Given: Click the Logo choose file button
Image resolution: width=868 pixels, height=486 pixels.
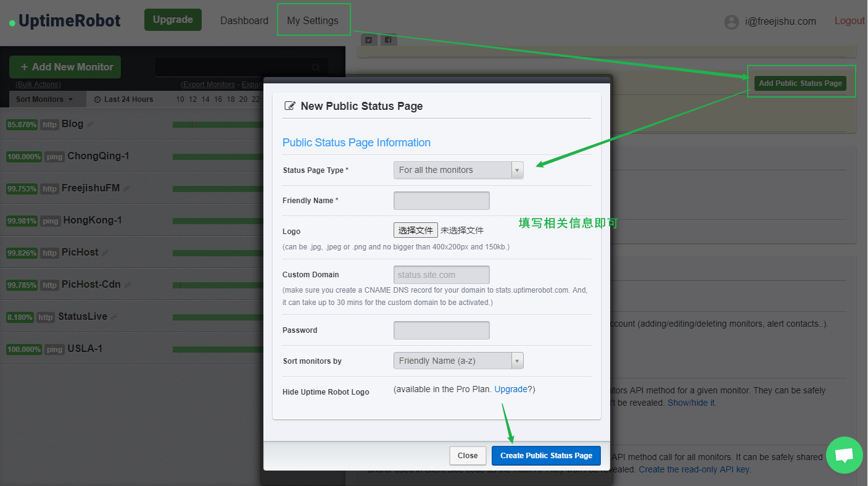Looking at the screenshot, I should [416, 230].
